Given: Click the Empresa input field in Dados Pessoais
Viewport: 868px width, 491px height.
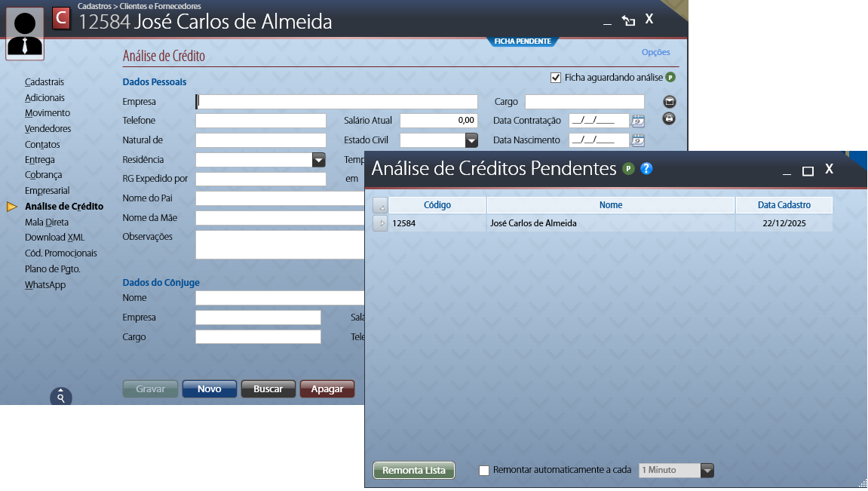Looking at the screenshot, I should point(337,102).
